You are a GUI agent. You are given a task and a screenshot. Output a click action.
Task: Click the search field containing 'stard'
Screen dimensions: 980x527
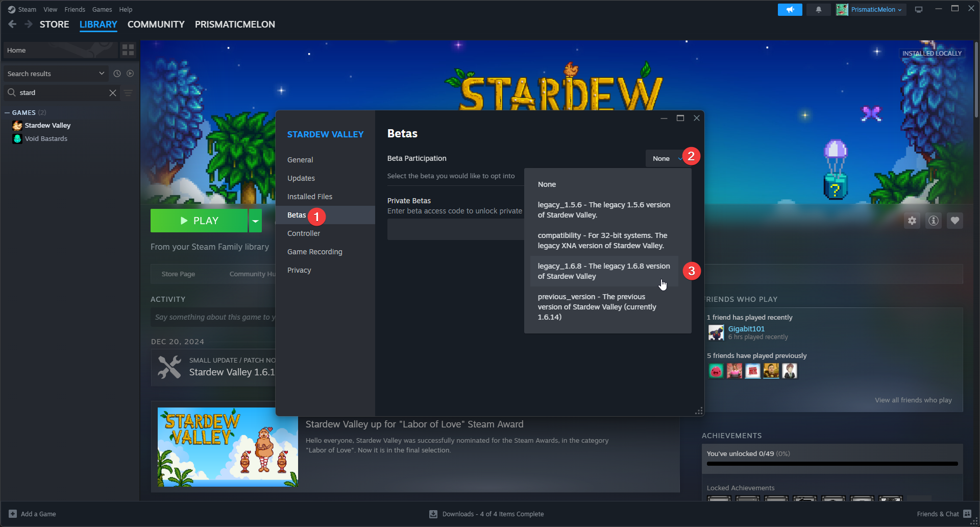pyautogui.click(x=61, y=92)
